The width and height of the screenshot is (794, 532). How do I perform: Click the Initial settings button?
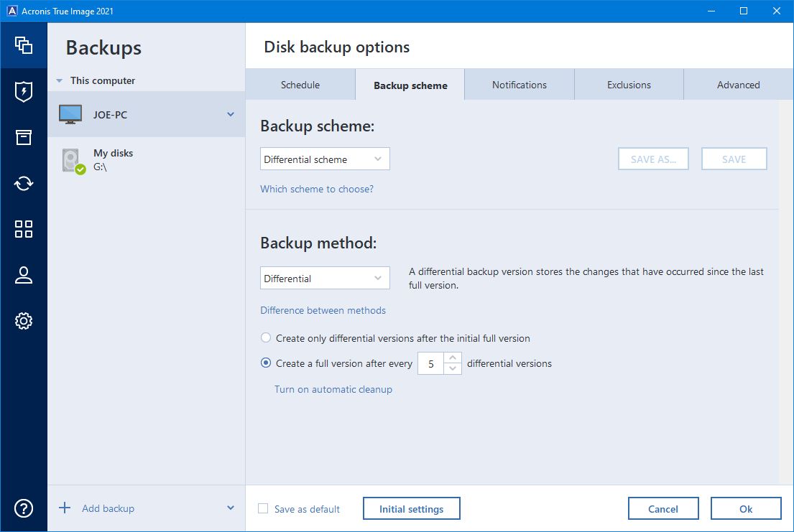click(x=411, y=509)
